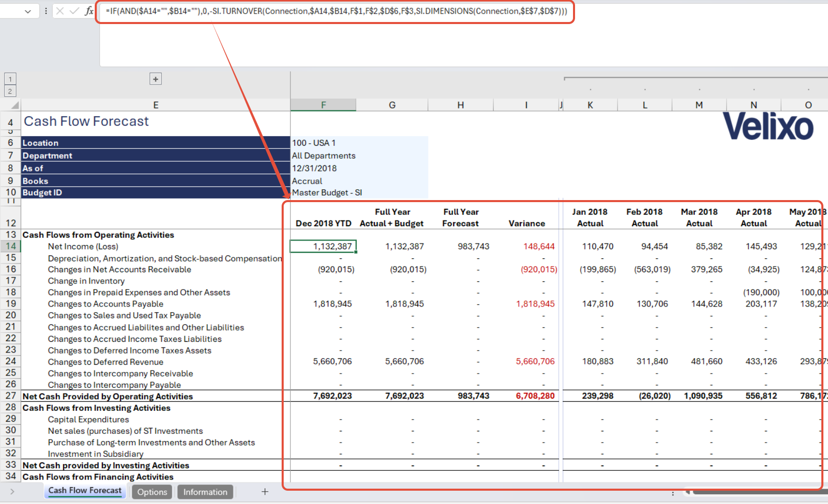Viewport: 828px width, 504px height.
Task: Select the 'Investment in Subsidiary' label
Action: pos(96,454)
